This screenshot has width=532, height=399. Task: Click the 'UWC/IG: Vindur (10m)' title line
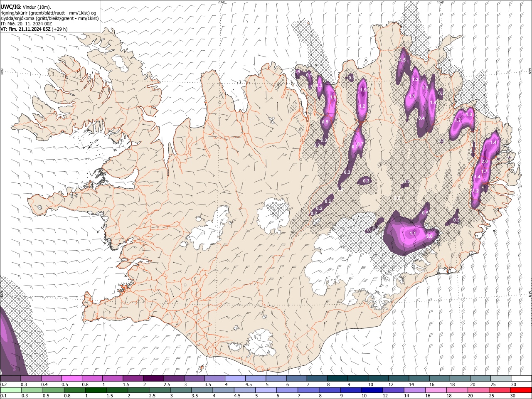(26, 7)
